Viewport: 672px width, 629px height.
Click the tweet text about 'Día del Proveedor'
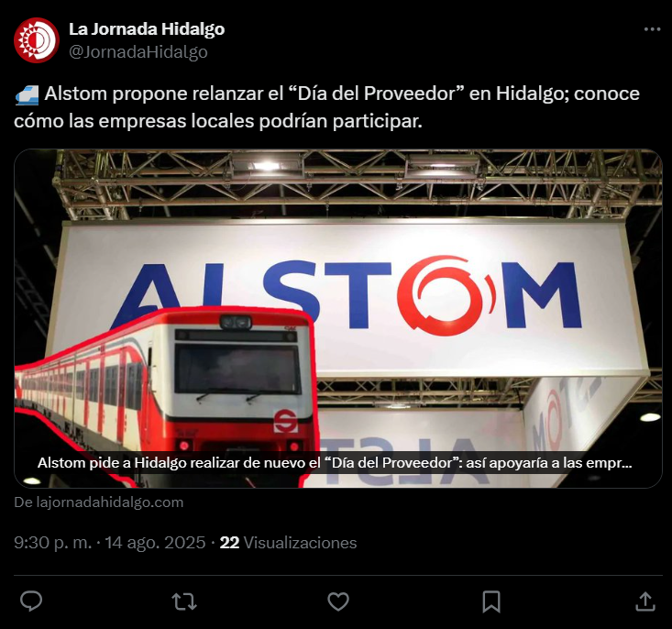pyautogui.click(x=326, y=107)
